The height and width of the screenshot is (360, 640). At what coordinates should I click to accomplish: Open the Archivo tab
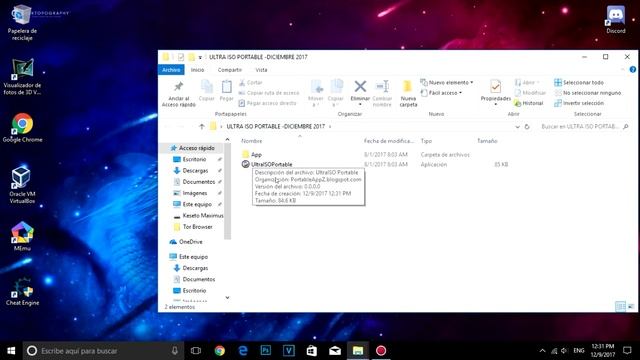(x=171, y=70)
